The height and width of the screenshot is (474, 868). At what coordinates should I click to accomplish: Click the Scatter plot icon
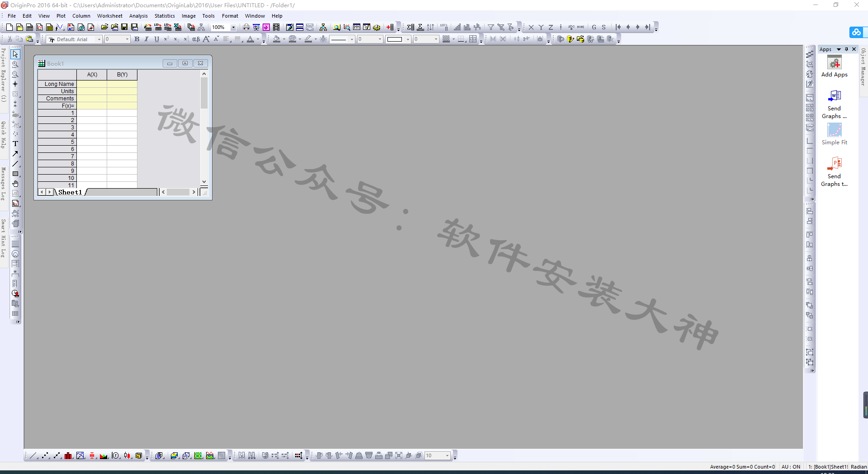click(x=45, y=455)
